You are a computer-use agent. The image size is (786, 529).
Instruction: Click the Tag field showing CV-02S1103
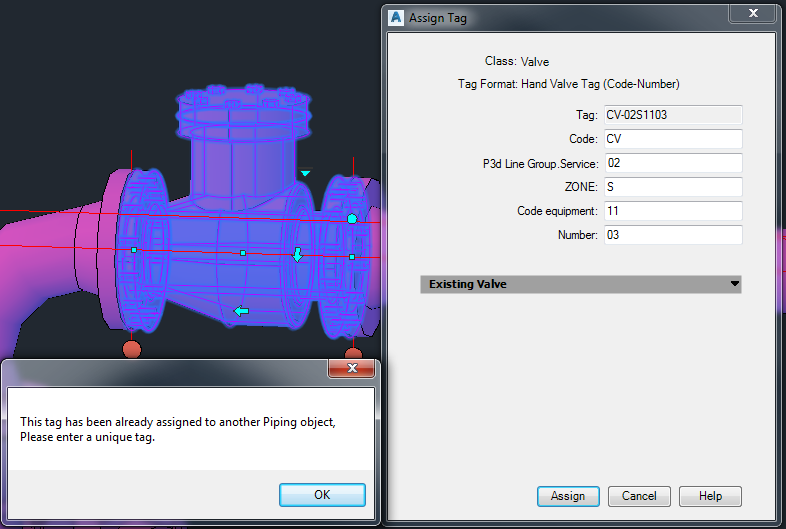point(673,115)
